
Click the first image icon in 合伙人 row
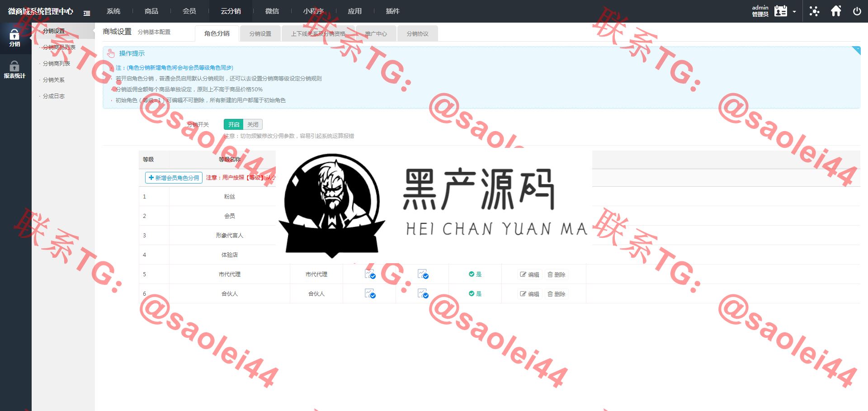click(370, 293)
